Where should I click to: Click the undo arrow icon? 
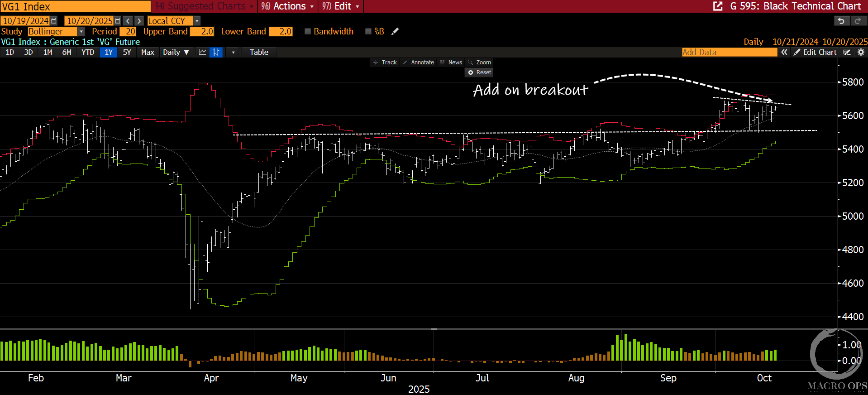[841, 21]
